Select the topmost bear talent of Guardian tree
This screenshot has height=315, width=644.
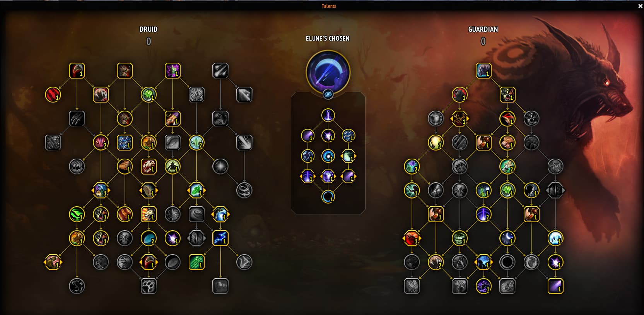click(x=483, y=71)
